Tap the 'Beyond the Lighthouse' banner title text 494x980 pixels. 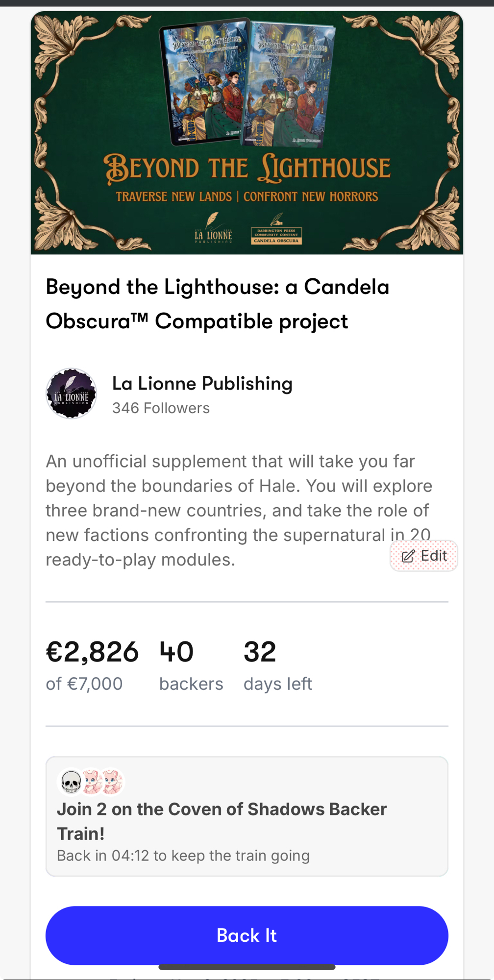[x=247, y=168]
